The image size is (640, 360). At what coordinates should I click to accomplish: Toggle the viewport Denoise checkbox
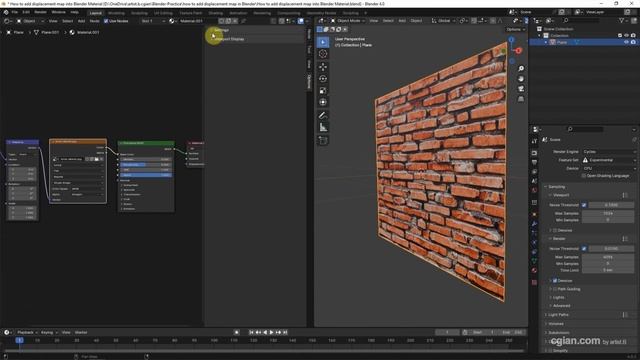(555, 231)
